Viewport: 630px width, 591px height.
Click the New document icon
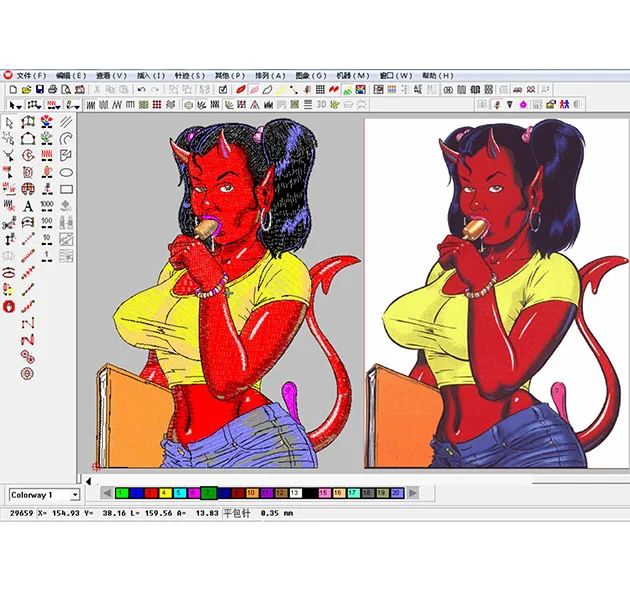(x=13, y=90)
